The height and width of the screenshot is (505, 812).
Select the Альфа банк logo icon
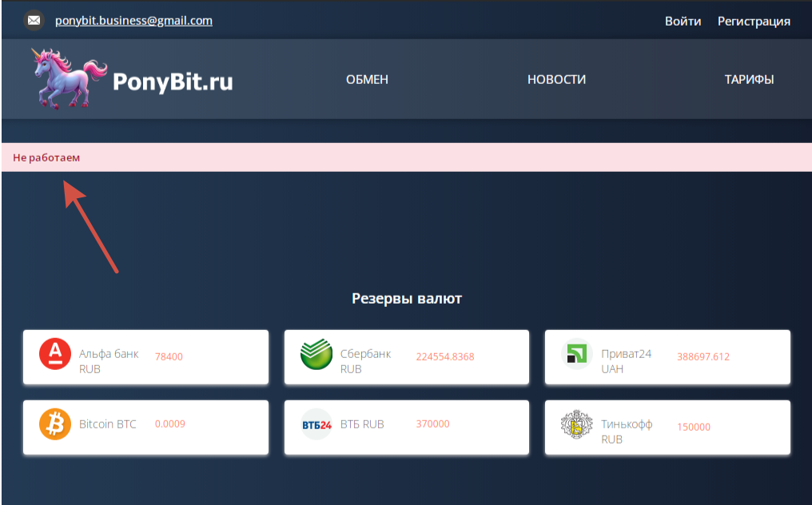pos(54,356)
